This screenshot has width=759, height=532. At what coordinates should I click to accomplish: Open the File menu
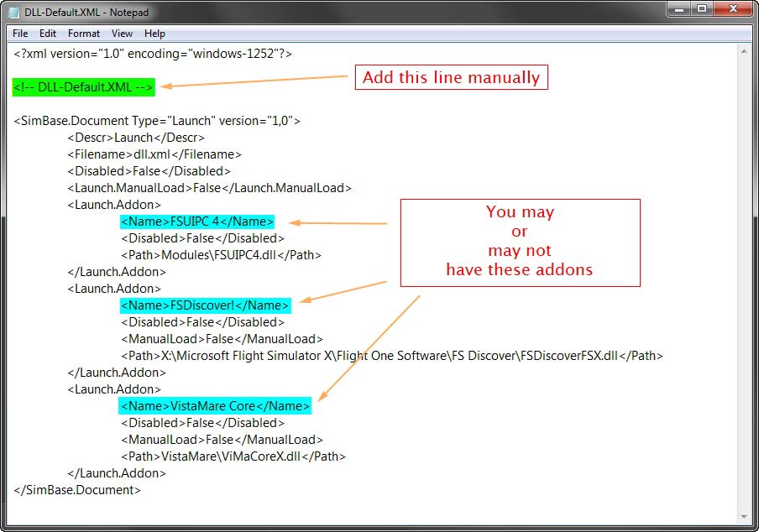[x=20, y=34]
